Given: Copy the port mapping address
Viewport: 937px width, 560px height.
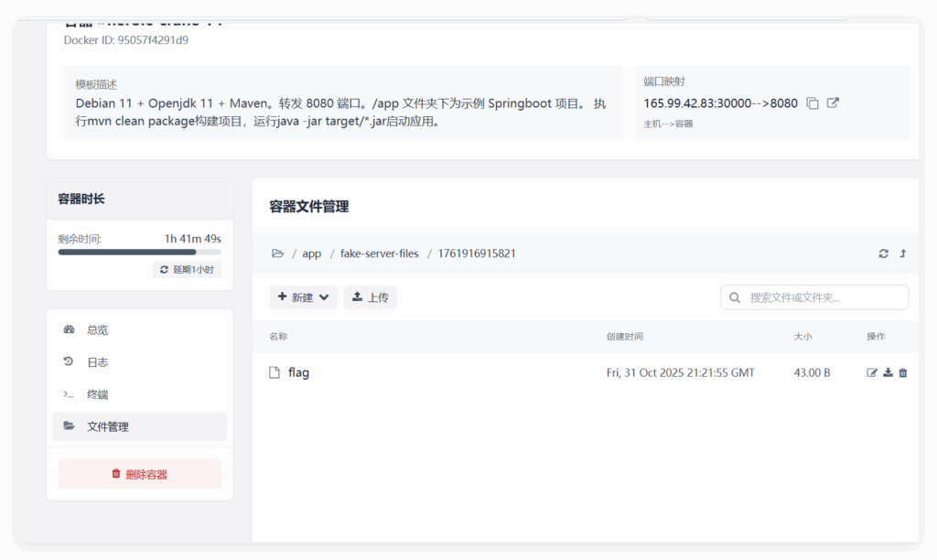Looking at the screenshot, I should click(813, 103).
